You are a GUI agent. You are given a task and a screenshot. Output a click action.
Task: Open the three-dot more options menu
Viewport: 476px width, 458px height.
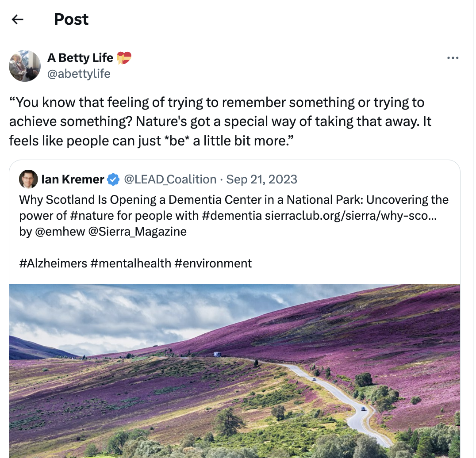coord(453,58)
